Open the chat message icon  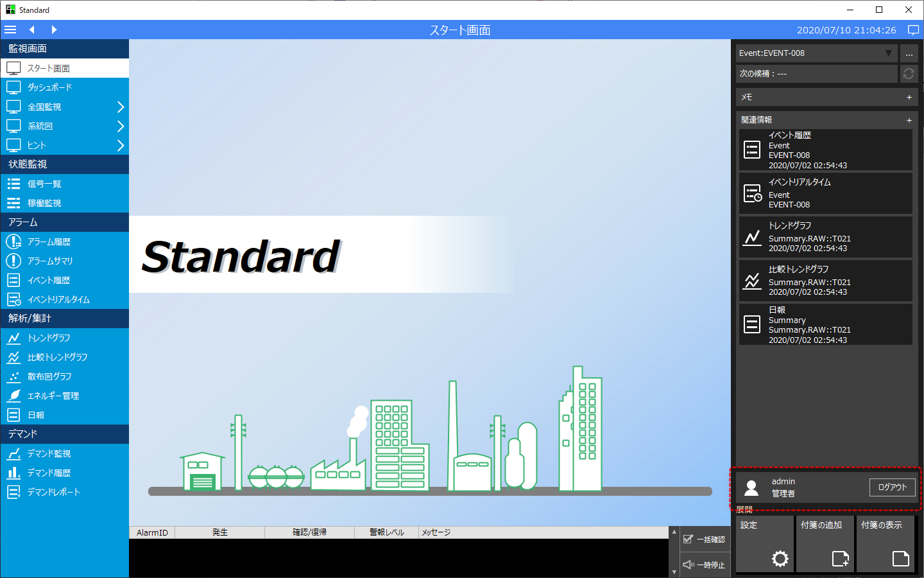tap(913, 30)
